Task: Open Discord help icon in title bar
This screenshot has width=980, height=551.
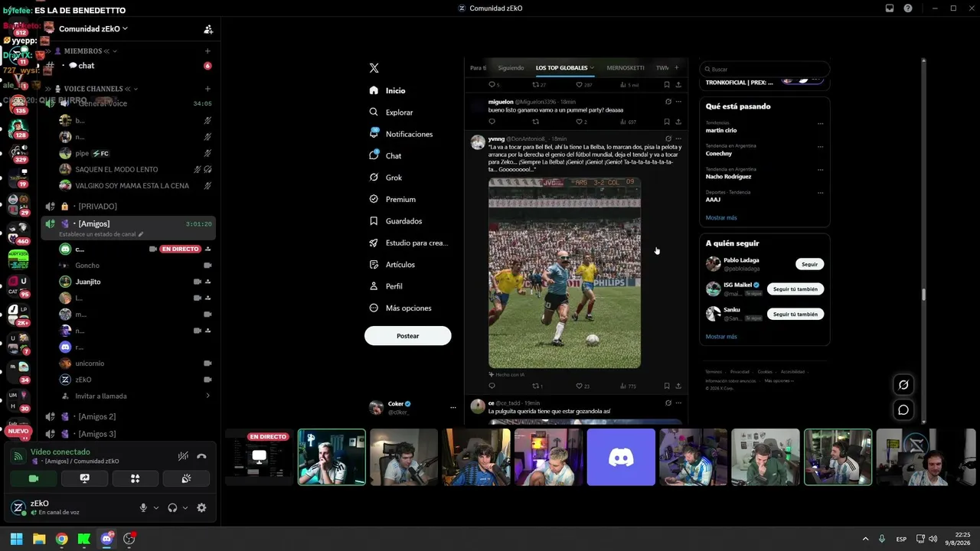Action: click(x=908, y=8)
